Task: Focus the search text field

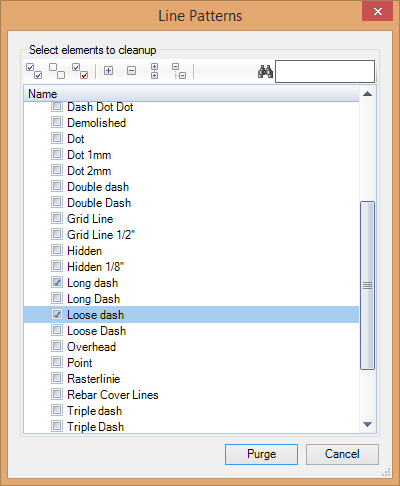Action: click(325, 71)
